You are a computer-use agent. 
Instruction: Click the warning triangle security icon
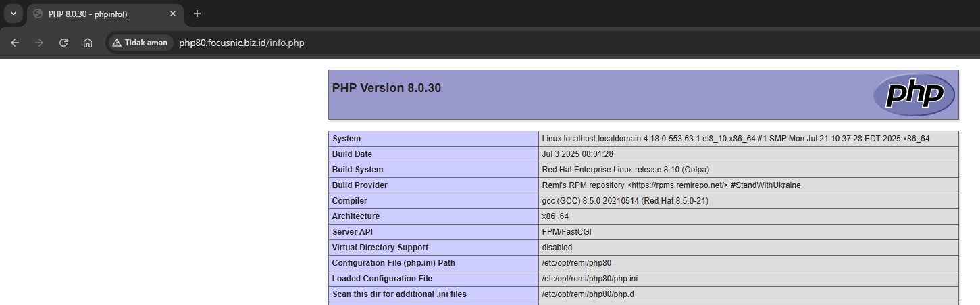click(117, 43)
